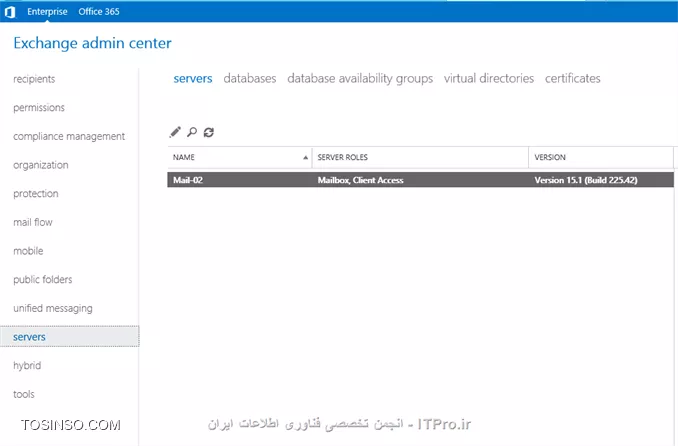Go to unified messaging
The width and height of the screenshot is (678, 446).
(53, 308)
